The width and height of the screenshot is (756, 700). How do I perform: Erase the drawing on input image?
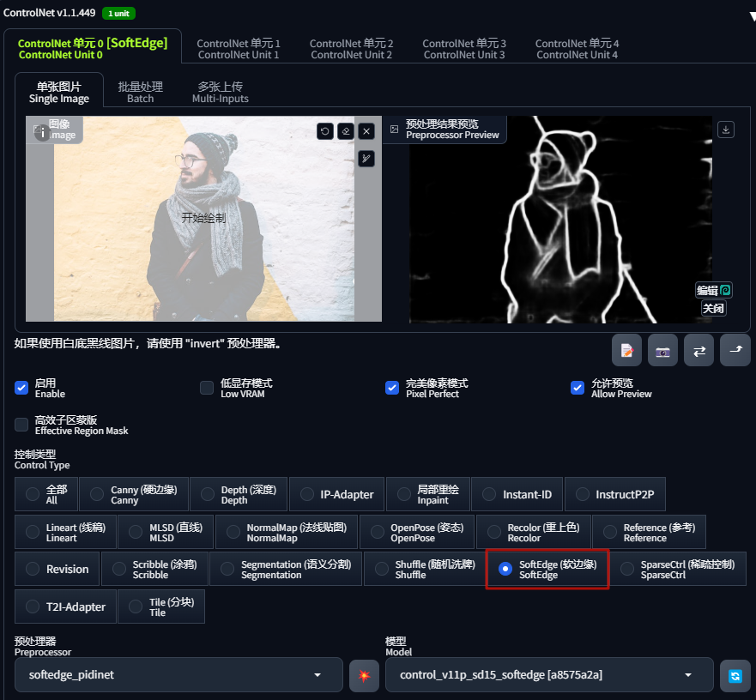pos(346,131)
